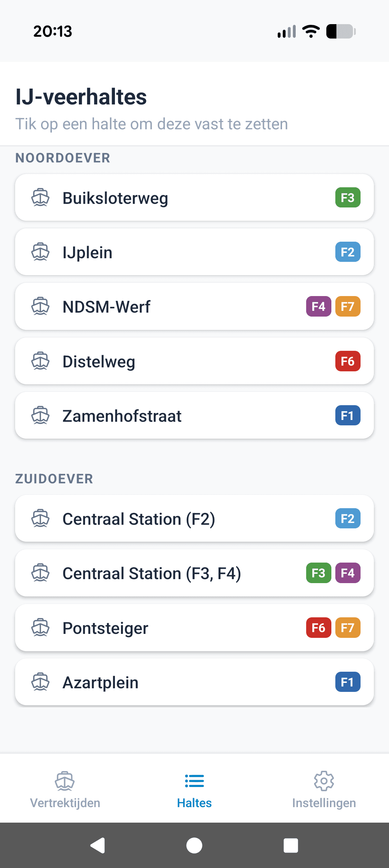
Task: Select the Pontsteiger ferry stop
Action: pyautogui.click(x=194, y=628)
